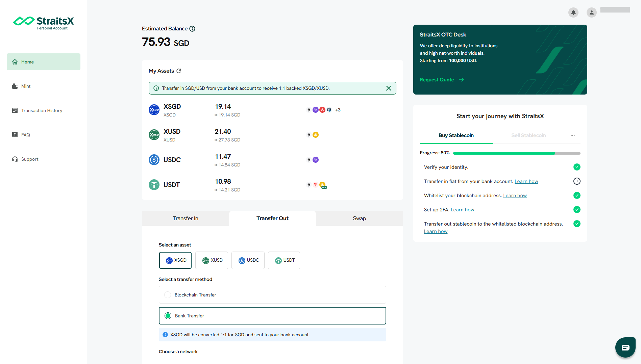Screen dimensions: 641x364
Task: Click the 75.93 SGD estimated balance amount
Action: pos(166,42)
